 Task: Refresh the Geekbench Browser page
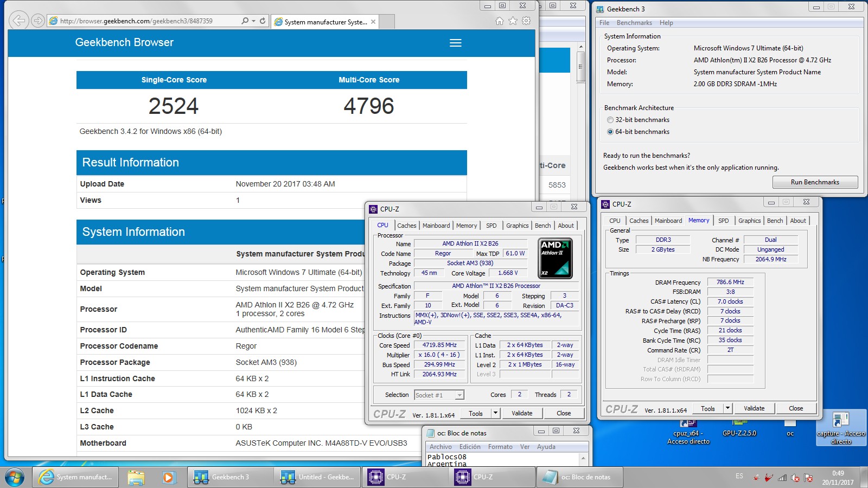[263, 21]
